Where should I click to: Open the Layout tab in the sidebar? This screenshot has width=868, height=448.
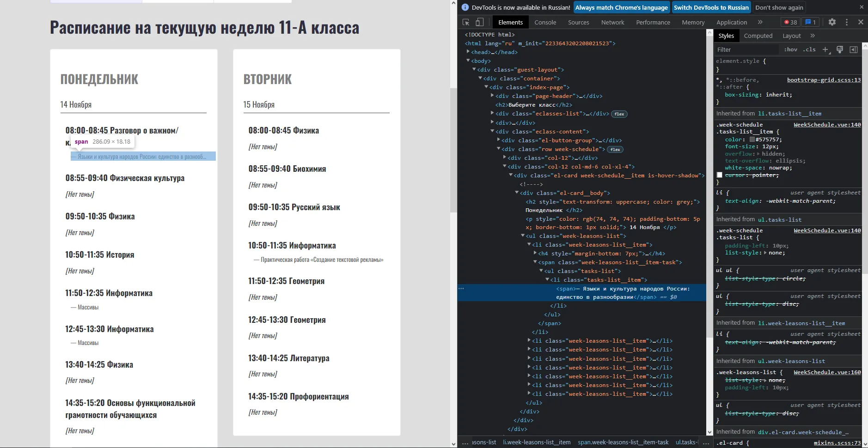pos(792,36)
